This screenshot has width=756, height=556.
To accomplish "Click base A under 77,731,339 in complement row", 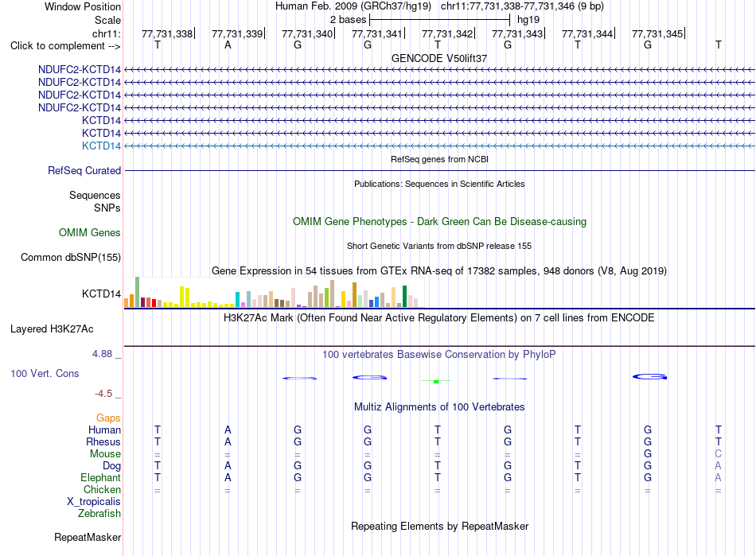I will (x=228, y=45).
